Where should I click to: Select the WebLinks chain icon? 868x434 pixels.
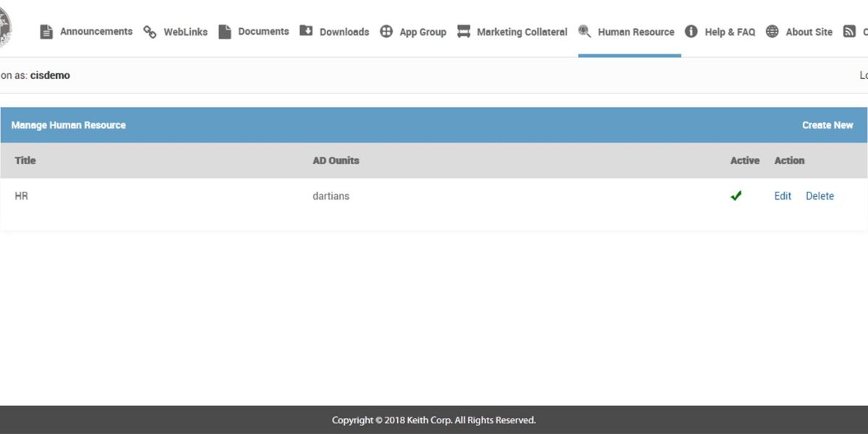click(x=150, y=31)
